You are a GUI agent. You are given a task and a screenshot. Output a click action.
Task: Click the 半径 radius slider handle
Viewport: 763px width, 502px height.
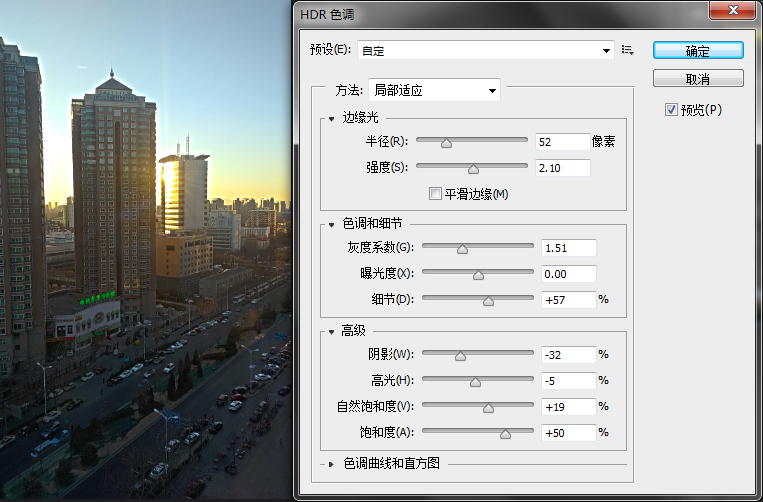tap(446, 143)
